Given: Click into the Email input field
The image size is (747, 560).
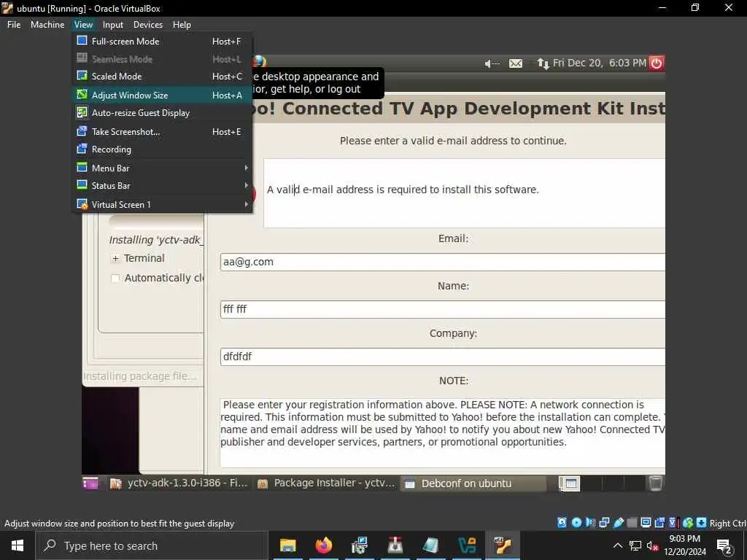Looking at the screenshot, I should pos(443,262).
